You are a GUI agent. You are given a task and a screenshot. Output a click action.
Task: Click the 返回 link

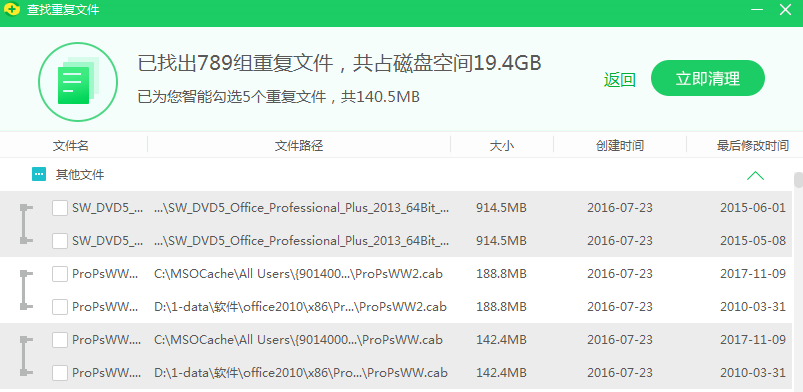point(620,80)
